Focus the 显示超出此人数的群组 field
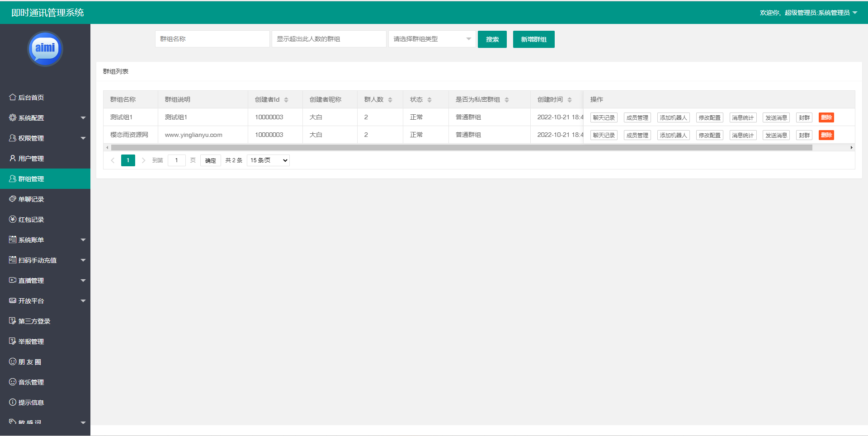Screen dimensions: 868x436 tap(329, 39)
